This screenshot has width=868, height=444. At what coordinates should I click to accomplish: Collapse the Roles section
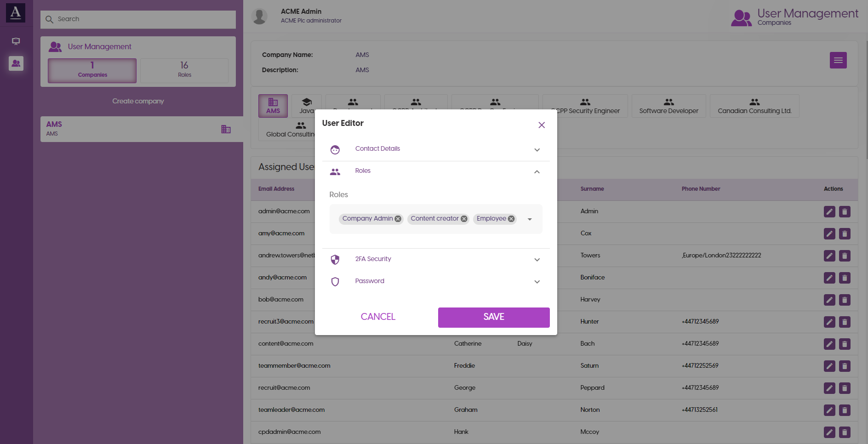point(537,172)
